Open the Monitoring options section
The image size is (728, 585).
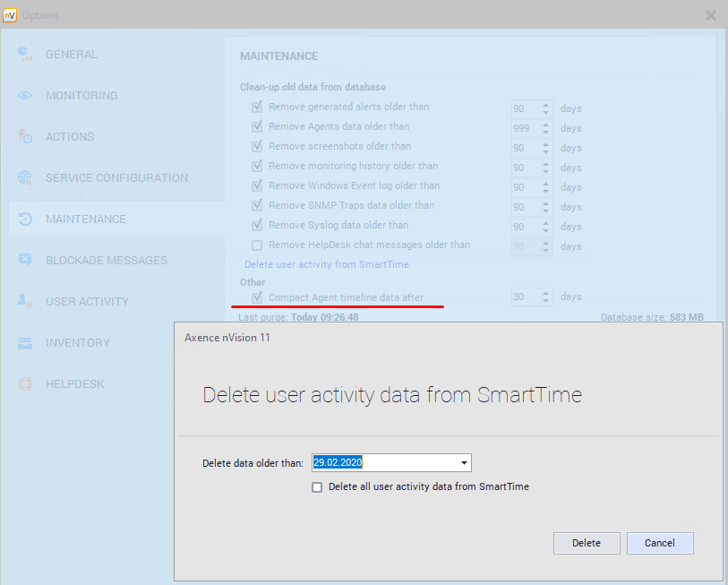pyautogui.click(x=81, y=96)
